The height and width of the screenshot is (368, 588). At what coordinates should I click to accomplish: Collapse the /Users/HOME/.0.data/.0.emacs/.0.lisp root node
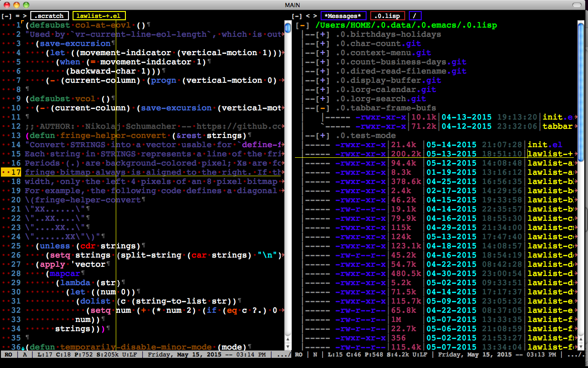click(304, 25)
